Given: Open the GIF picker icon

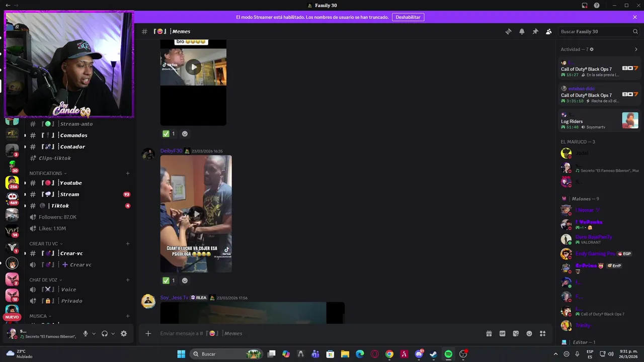Looking at the screenshot, I should (x=502, y=333).
